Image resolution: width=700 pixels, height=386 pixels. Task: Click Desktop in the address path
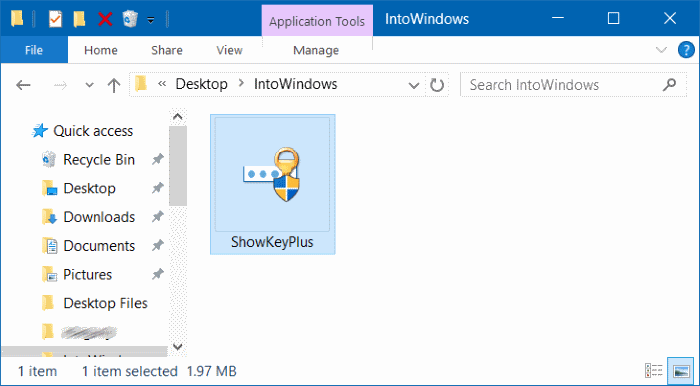[201, 84]
